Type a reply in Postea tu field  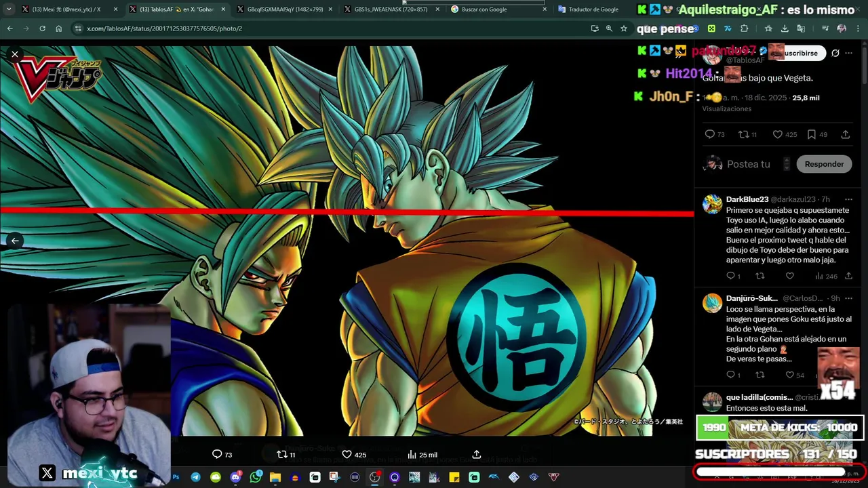(749, 164)
